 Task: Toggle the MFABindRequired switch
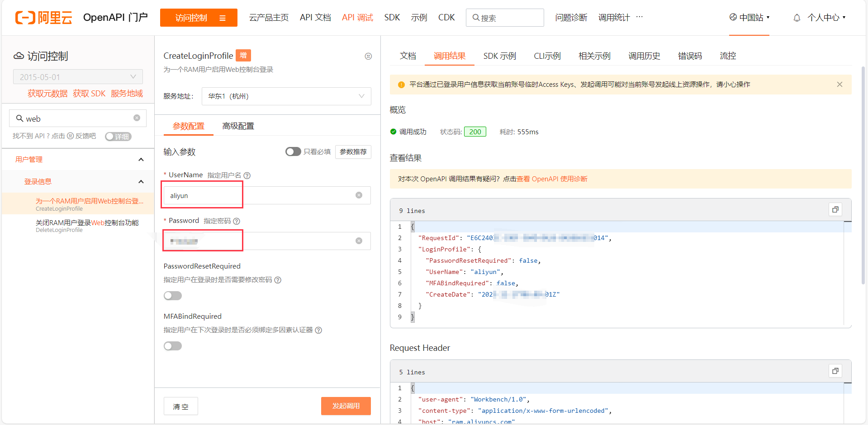click(173, 346)
